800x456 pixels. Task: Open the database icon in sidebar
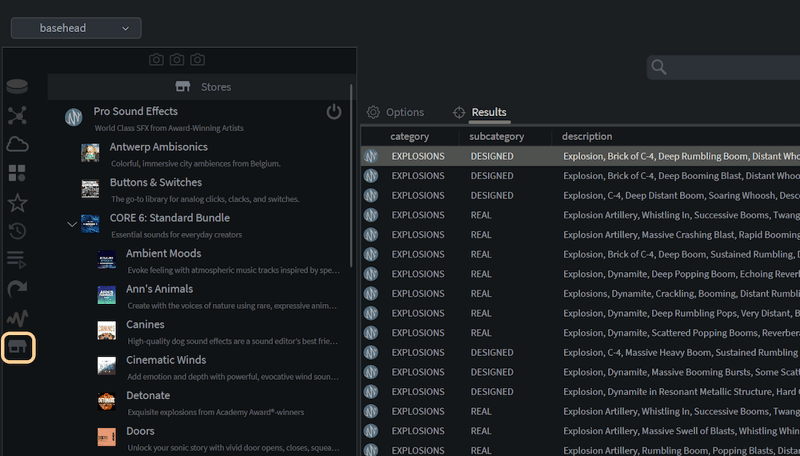point(17,87)
